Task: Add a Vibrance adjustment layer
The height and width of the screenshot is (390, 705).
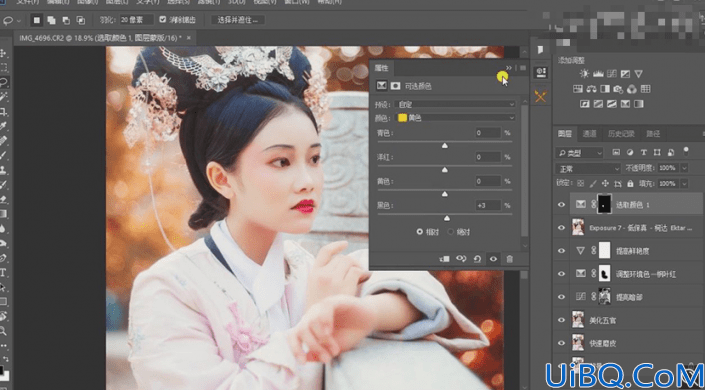Action: [638, 74]
